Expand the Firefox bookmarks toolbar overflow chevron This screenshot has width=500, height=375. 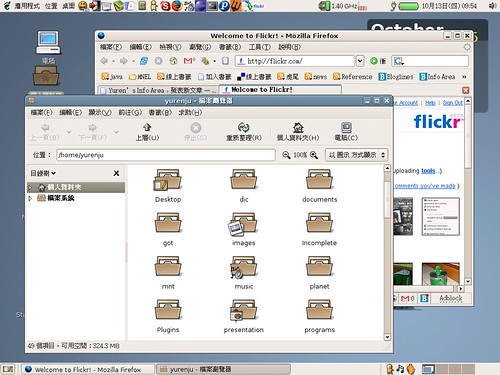click(464, 77)
